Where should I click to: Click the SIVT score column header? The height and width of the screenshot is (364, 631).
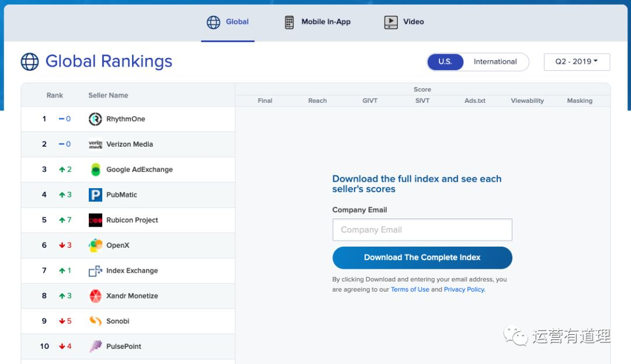point(422,100)
